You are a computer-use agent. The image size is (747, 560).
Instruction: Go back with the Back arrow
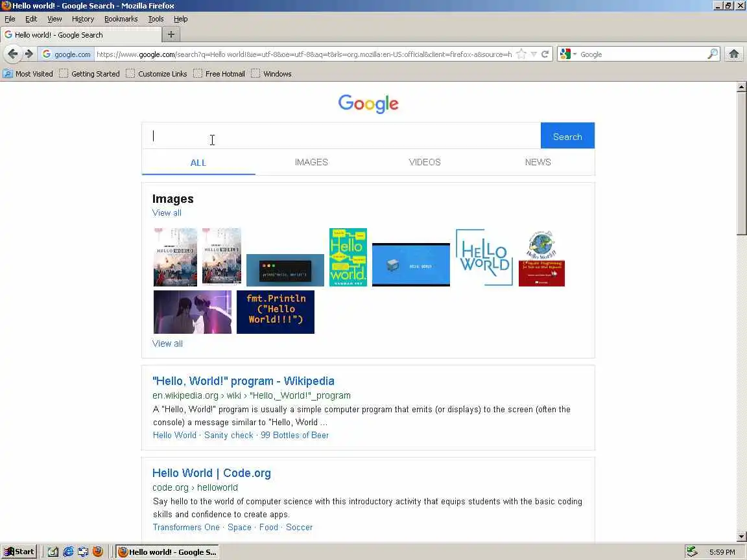click(x=13, y=54)
